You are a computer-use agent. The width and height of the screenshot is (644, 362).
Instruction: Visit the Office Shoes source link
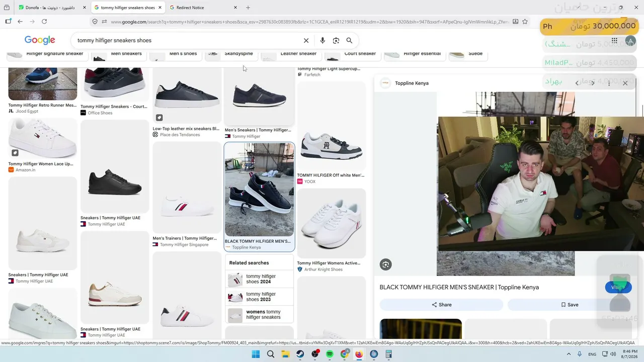click(100, 113)
